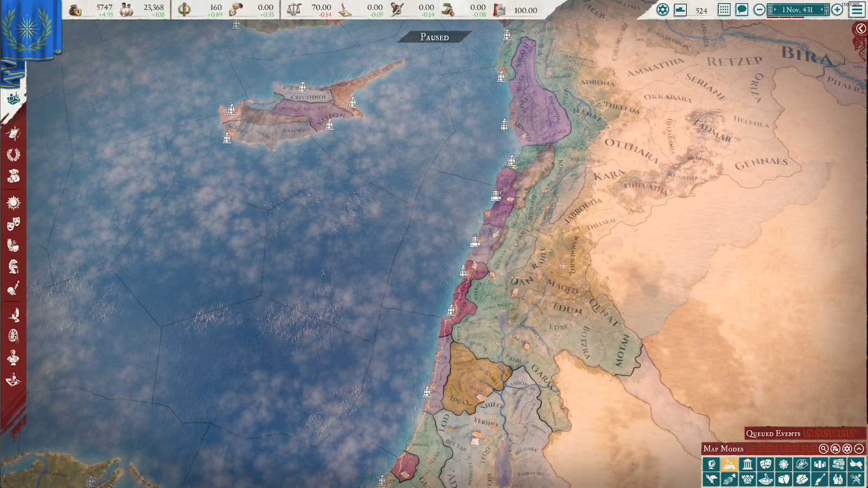Switch to scroll and sword map mode
Image resolution: width=868 pixels, height=488 pixels.
(711, 479)
